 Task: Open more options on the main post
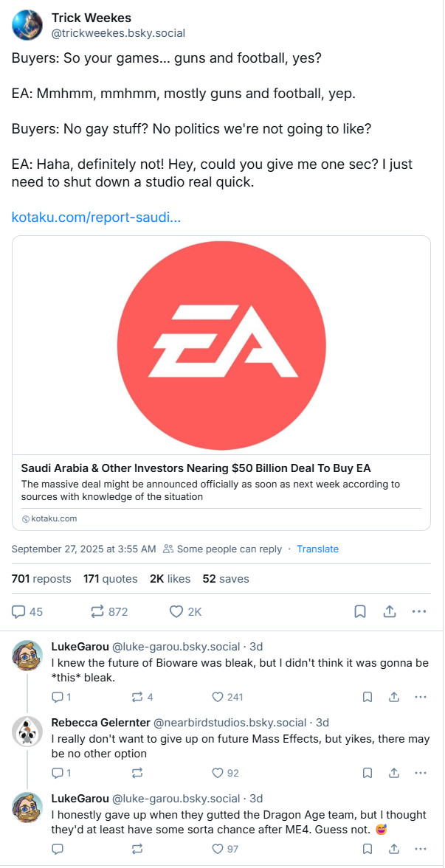click(419, 609)
